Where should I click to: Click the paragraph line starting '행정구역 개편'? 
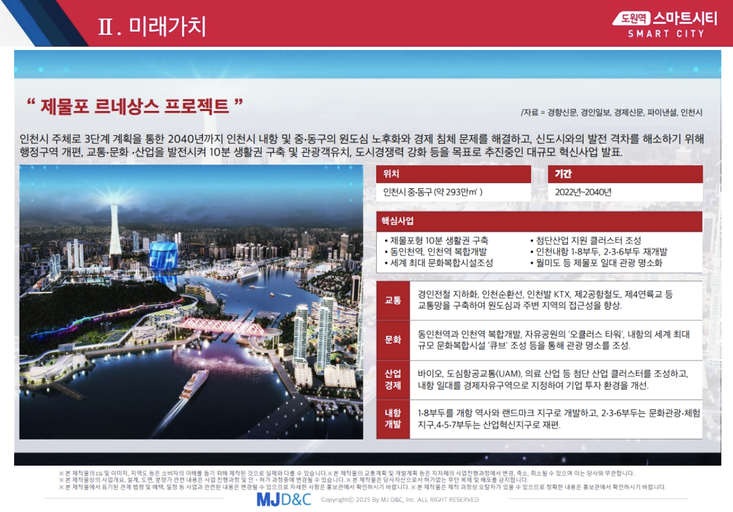click(x=321, y=152)
